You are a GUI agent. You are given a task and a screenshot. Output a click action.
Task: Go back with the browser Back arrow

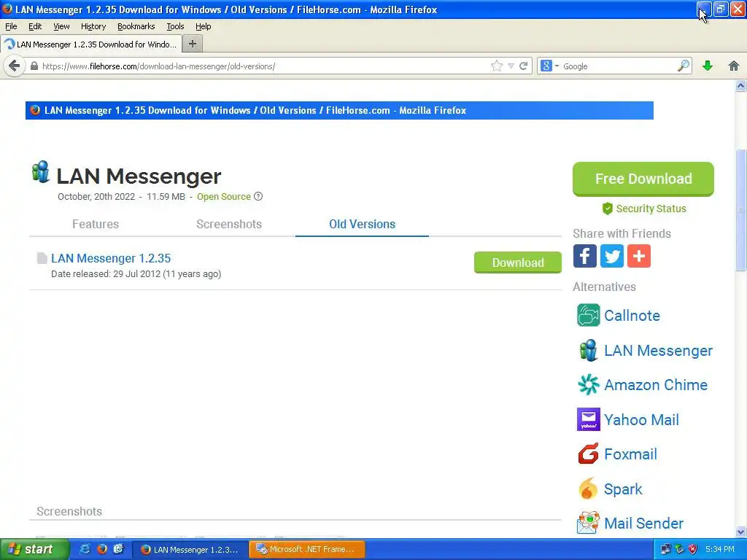[x=15, y=66]
